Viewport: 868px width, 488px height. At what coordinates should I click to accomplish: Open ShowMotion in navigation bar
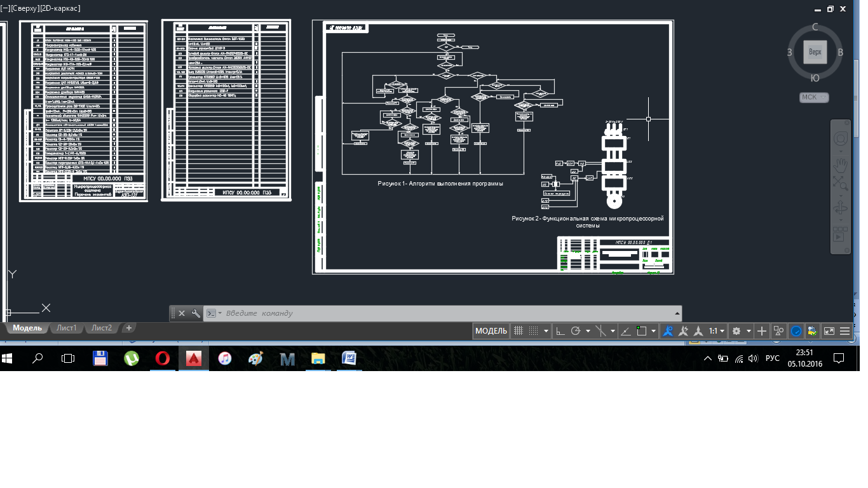pos(840,233)
